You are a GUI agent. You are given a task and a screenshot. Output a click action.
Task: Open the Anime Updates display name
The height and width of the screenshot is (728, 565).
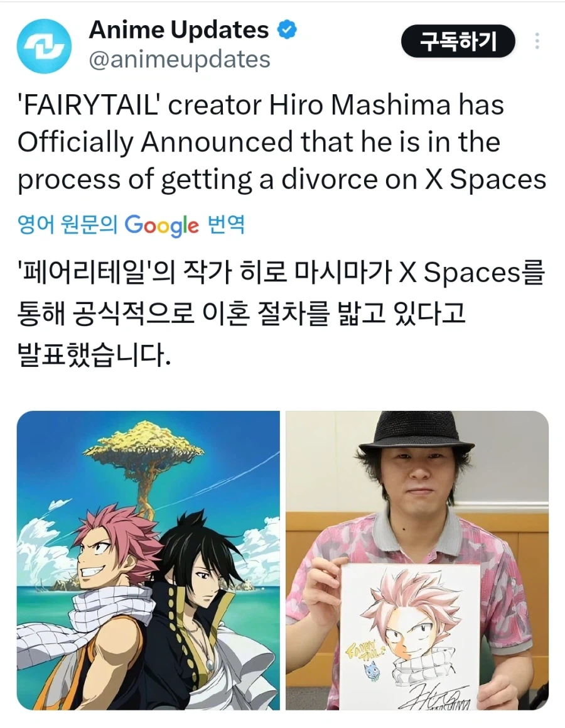[178, 30]
